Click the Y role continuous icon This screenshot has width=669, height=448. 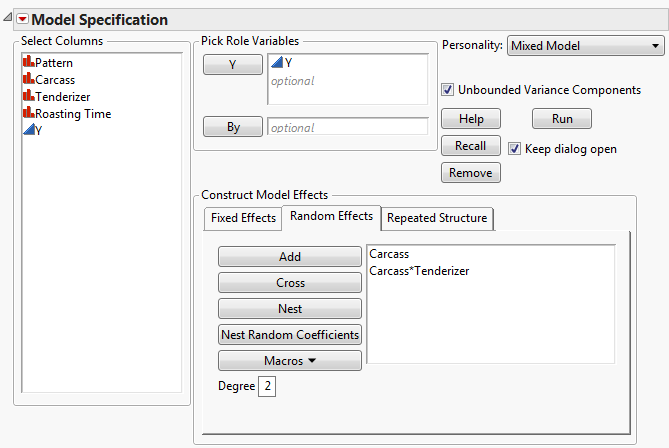277,64
